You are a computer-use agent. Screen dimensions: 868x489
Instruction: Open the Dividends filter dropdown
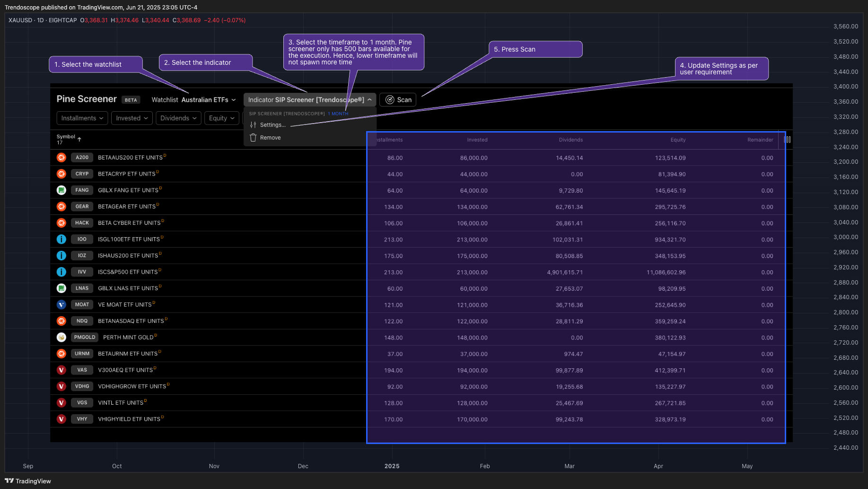point(179,118)
